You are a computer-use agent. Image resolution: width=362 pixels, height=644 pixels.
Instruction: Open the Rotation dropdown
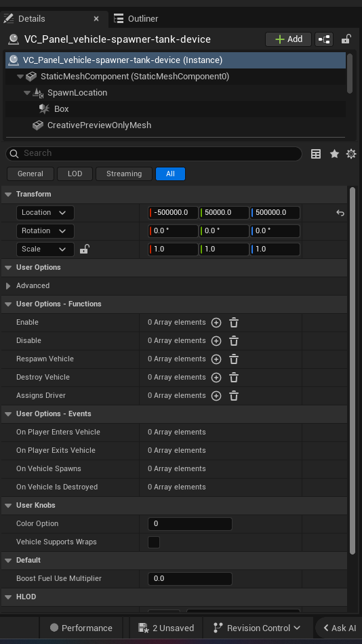(x=45, y=230)
